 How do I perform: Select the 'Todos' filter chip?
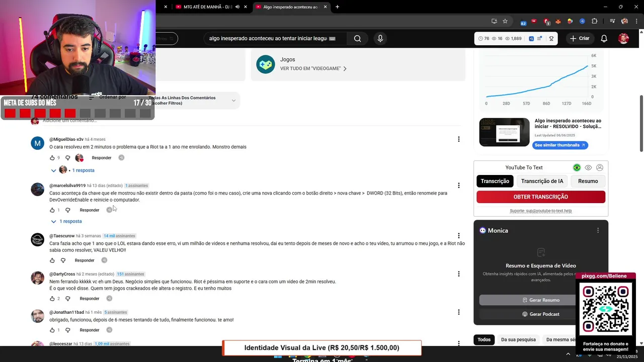[x=484, y=339]
